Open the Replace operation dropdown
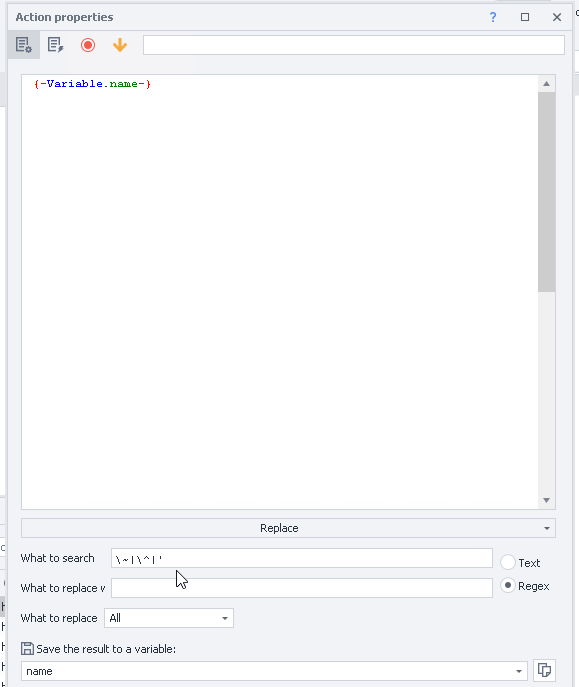The height and width of the screenshot is (687, 579). (288, 528)
